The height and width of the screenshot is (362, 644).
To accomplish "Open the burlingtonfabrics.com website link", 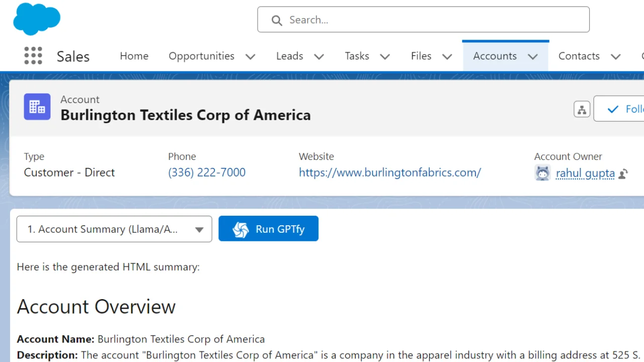I will click(x=389, y=172).
